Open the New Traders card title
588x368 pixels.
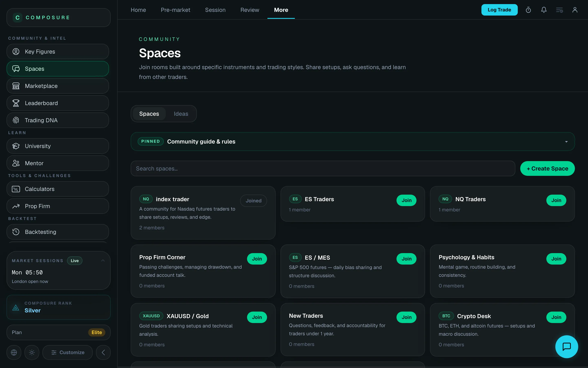click(x=306, y=316)
